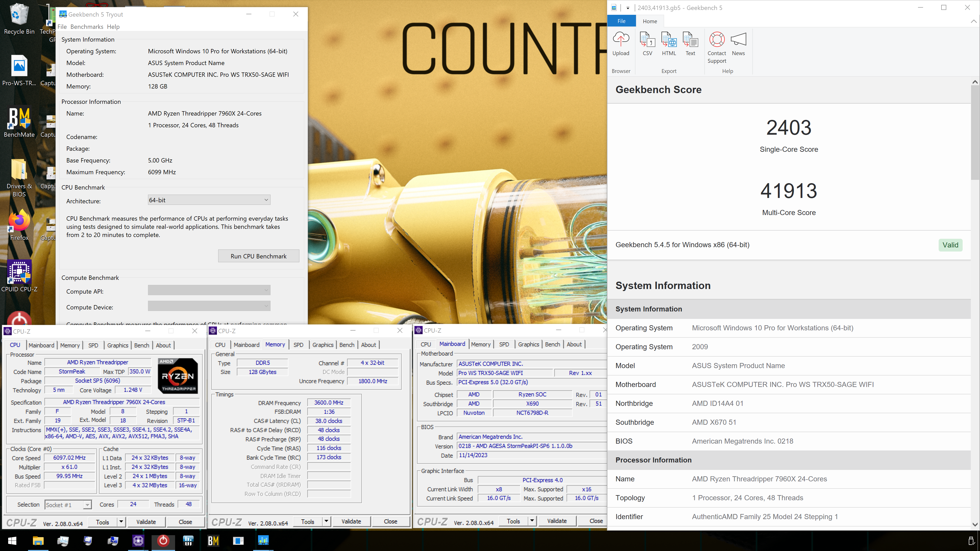Click the CPU-Z taskbar icon

[x=138, y=541]
